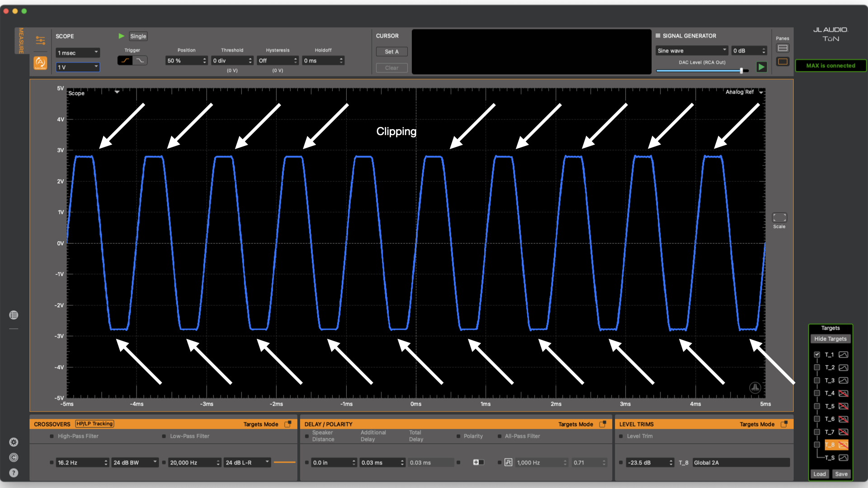Click the 16.2 Hz high-pass frequency field

[x=83, y=463]
